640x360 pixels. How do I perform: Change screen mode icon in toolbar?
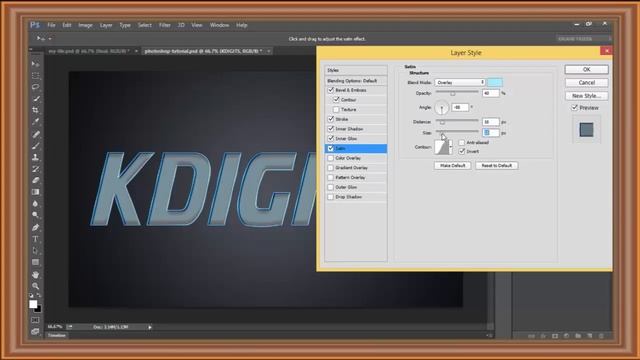(36, 331)
